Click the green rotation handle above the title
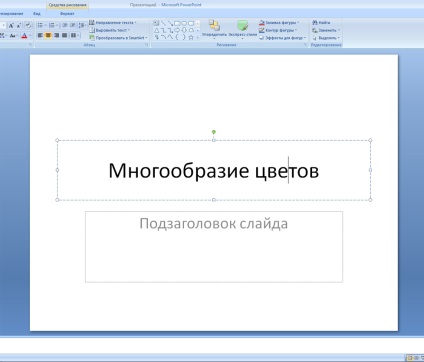 pos(214,132)
